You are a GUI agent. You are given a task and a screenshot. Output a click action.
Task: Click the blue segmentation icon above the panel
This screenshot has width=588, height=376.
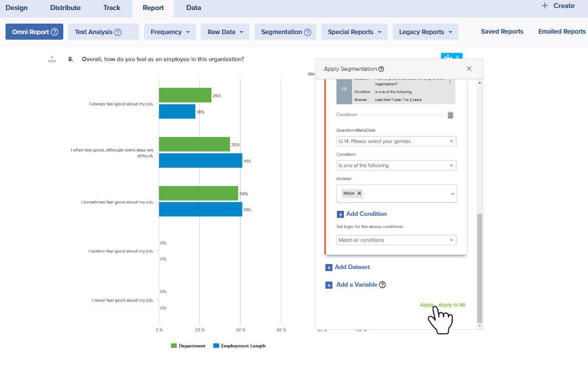pos(448,57)
